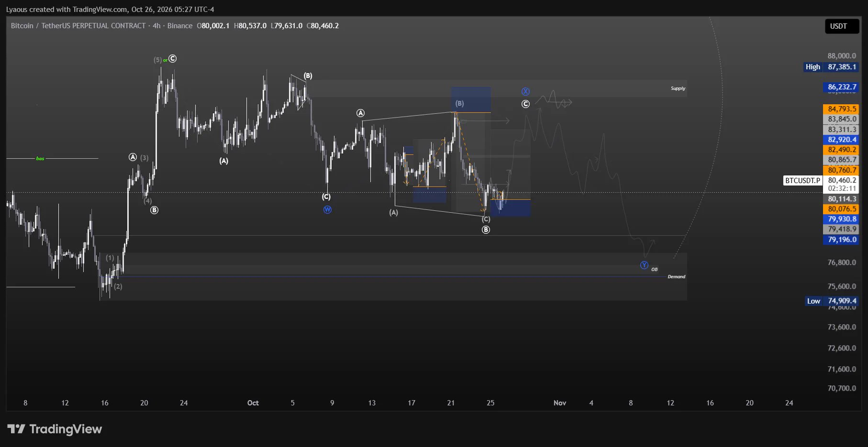868x447 pixels.
Task: Click the (2) wave label near the low
Action: point(118,286)
